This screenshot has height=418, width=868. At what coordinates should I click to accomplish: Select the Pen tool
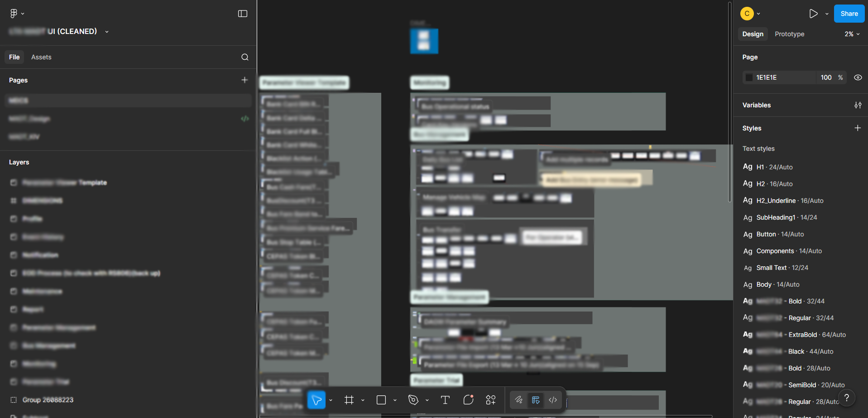tap(413, 400)
